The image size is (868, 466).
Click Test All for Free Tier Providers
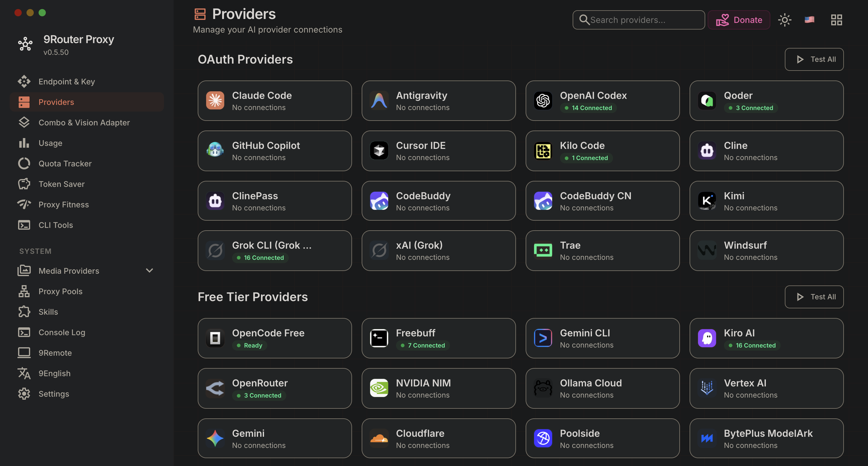click(814, 297)
